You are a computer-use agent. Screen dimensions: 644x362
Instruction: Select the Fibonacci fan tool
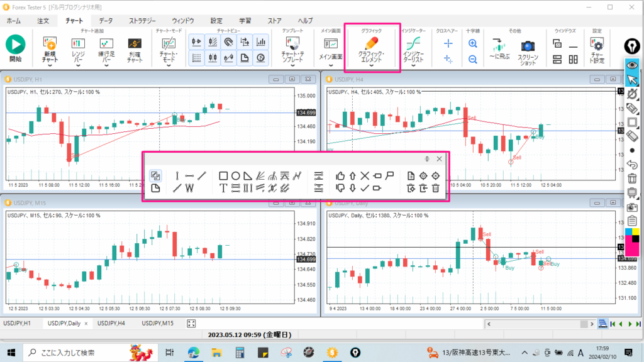(x=260, y=176)
